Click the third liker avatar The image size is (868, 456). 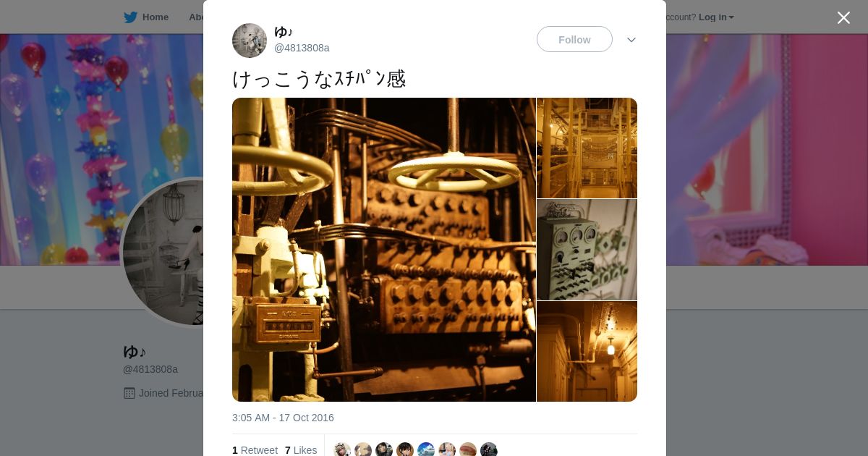pyautogui.click(x=384, y=450)
